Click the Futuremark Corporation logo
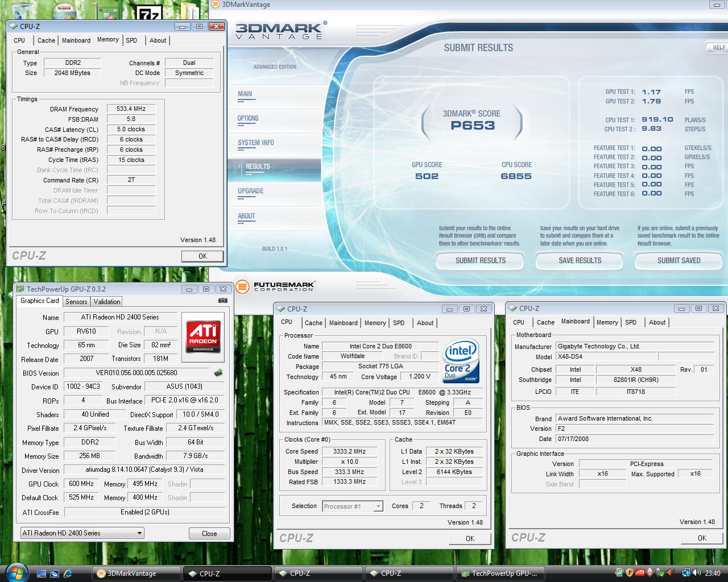 pos(275,286)
